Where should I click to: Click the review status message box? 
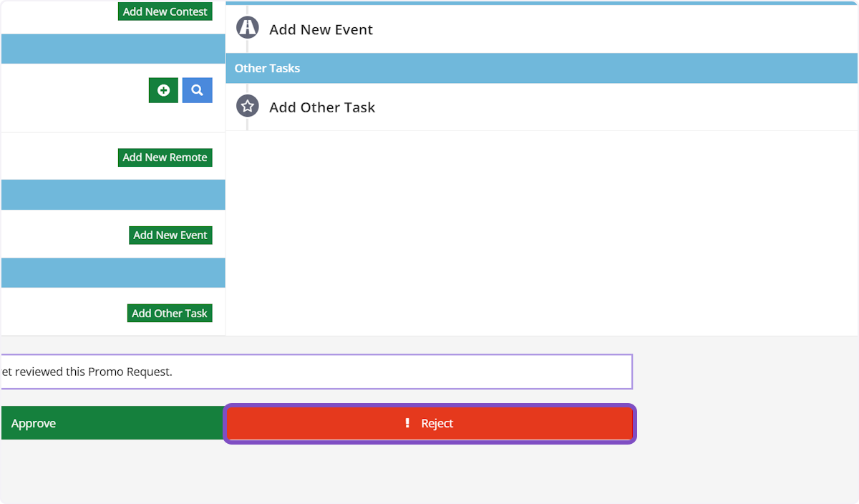click(x=316, y=372)
